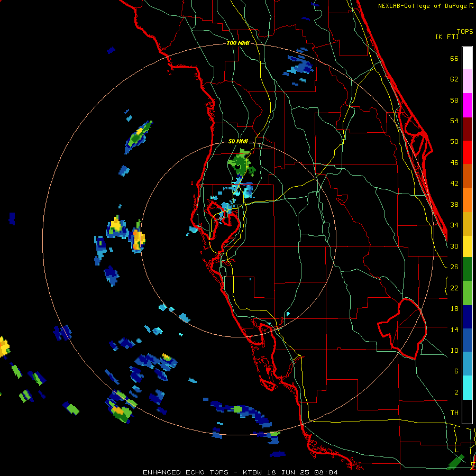Click the 10 value on the color scale
This screenshot has width=476, height=476.
[454, 350]
